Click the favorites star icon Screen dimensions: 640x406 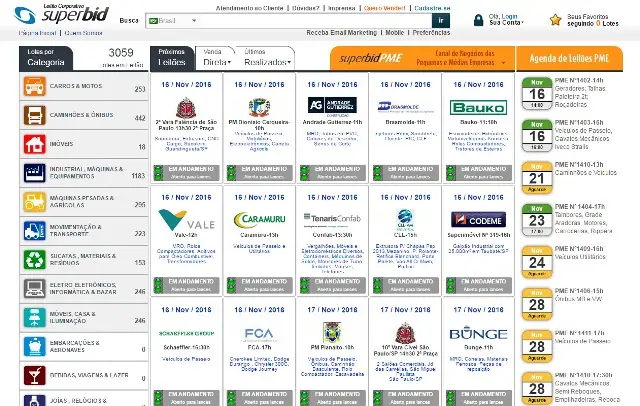coord(555,20)
